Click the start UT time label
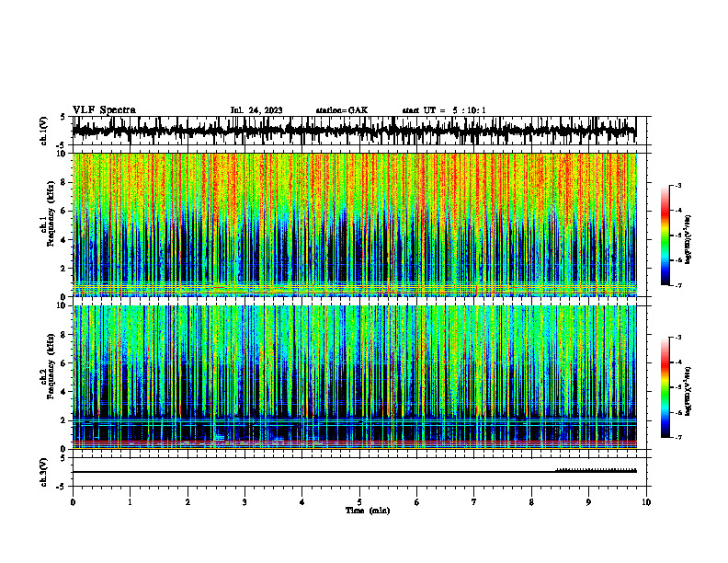This screenshot has height=563, width=728. coord(444,110)
